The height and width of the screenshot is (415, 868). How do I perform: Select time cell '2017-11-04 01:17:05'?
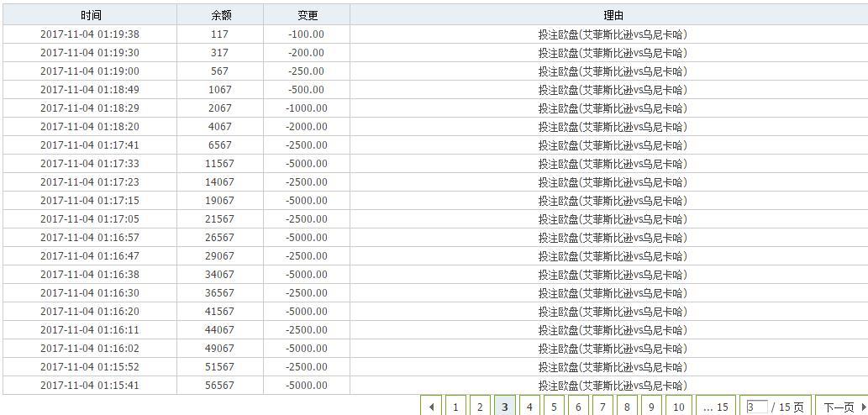pyautogui.click(x=90, y=219)
